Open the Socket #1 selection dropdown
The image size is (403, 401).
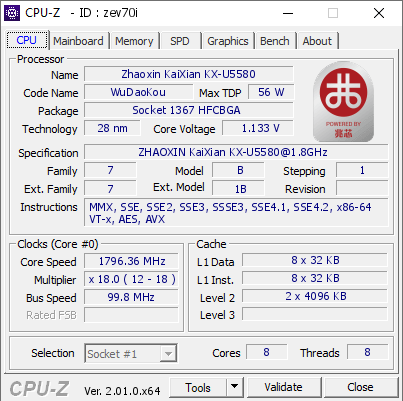click(x=131, y=353)
